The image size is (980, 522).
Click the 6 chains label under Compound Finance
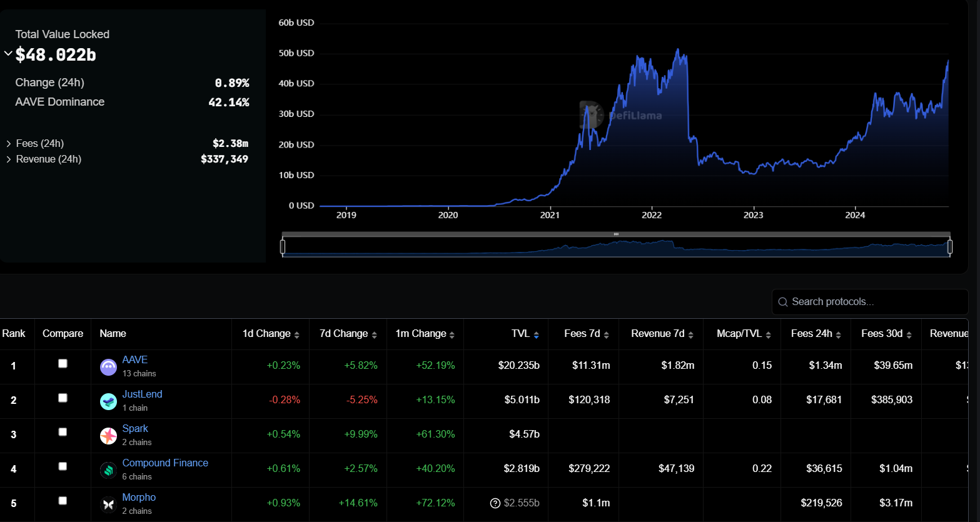137,477
